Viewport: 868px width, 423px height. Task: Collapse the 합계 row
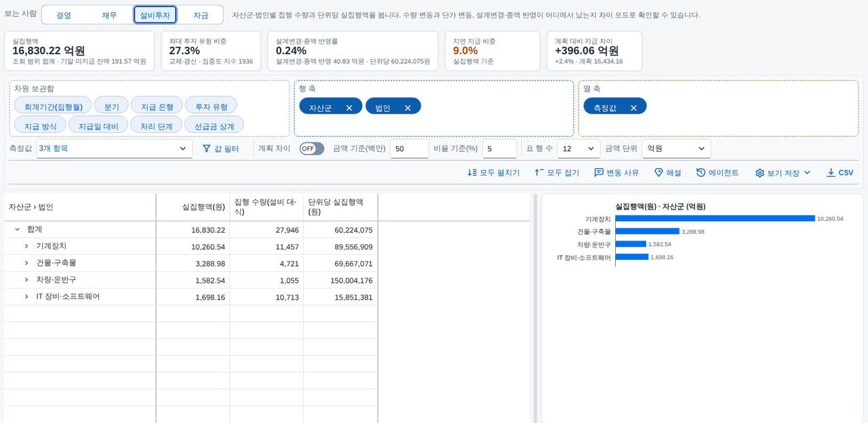point(17,229)
